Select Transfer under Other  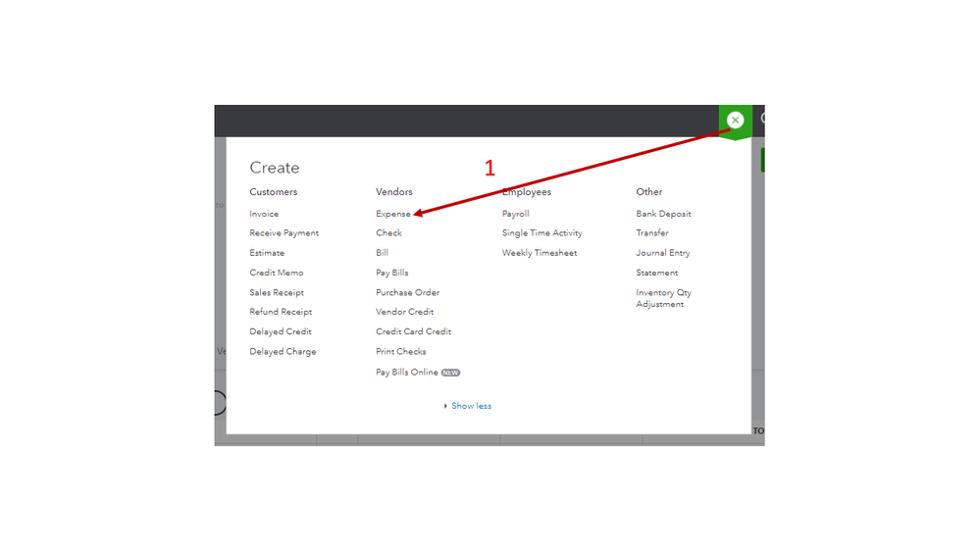coord(652,233)
